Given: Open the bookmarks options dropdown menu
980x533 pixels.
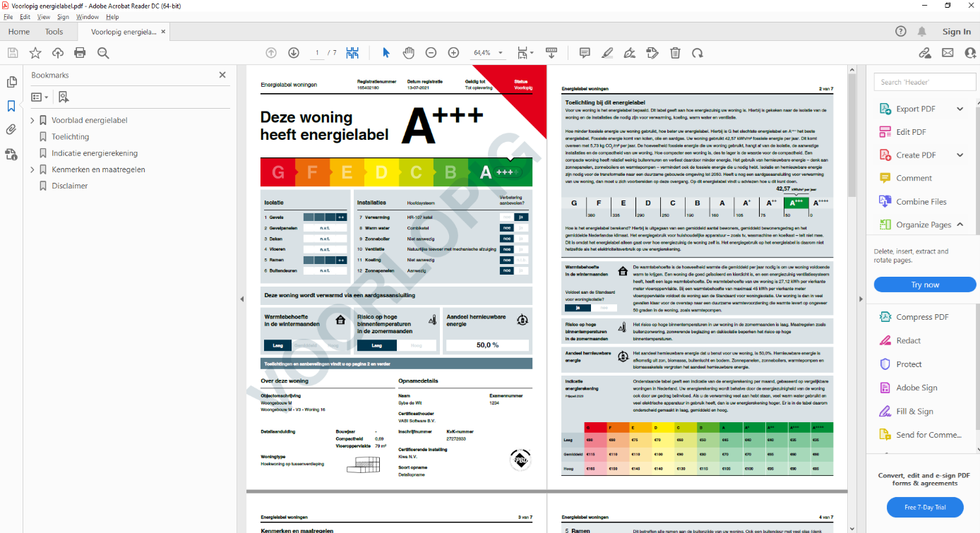Looking at the screenshot, I should click(40, 97).
